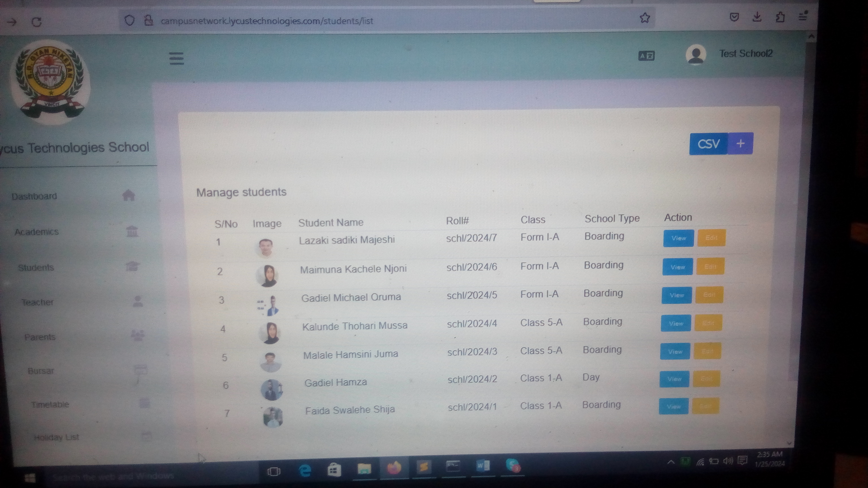This screenshot has width=868, height=488.
Task: Reload the page with refresh icon
Action: [x=36, y=22]
